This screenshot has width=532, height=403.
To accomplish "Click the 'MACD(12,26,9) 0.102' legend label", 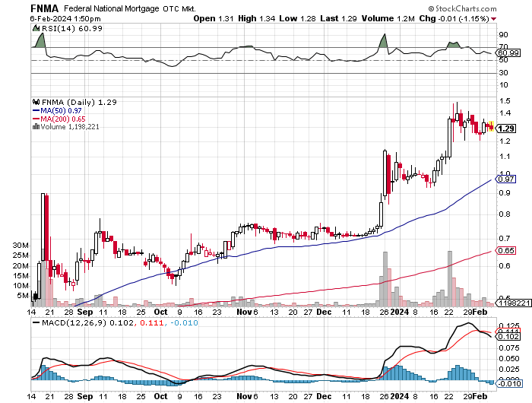I will point(87,322).
